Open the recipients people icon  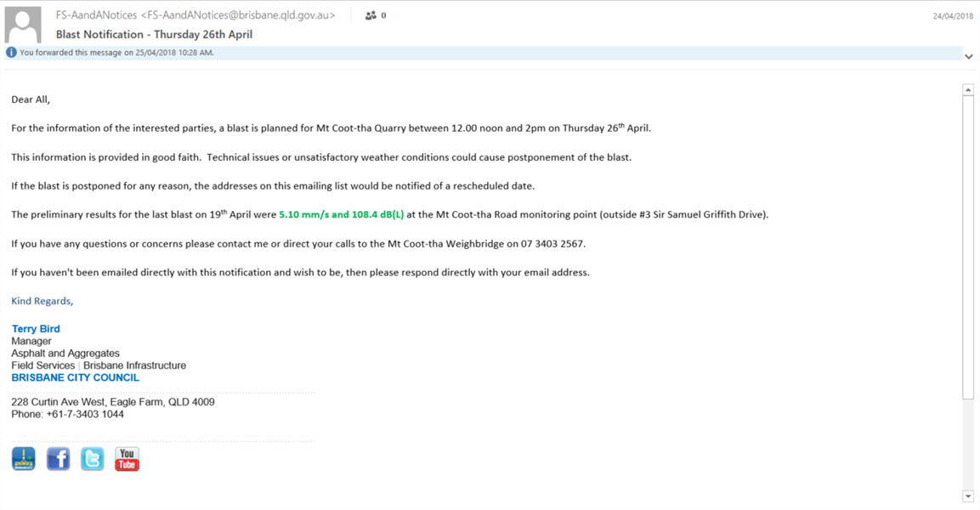[371, 15]
